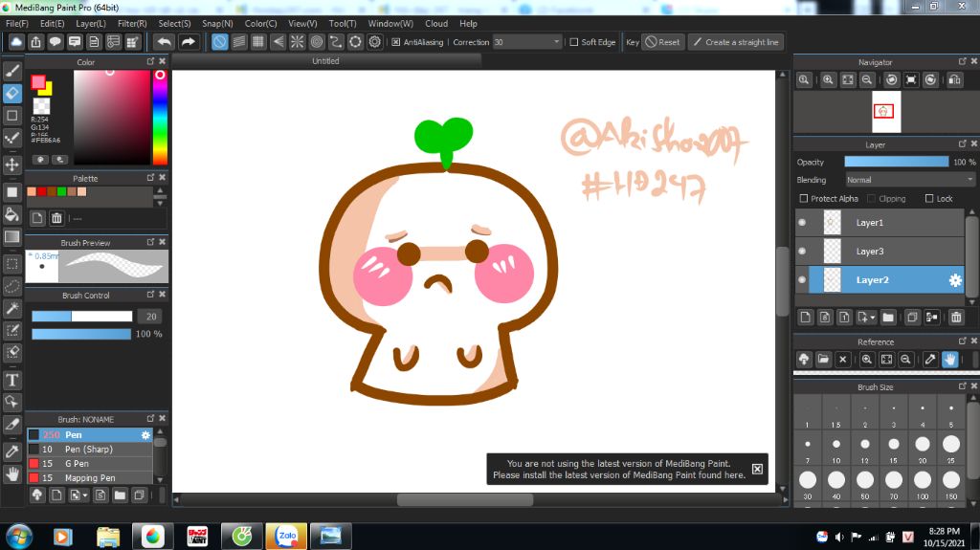Open Layer menu
The width and height of the screenshot is (980, 550).
[x=91, y=23]
